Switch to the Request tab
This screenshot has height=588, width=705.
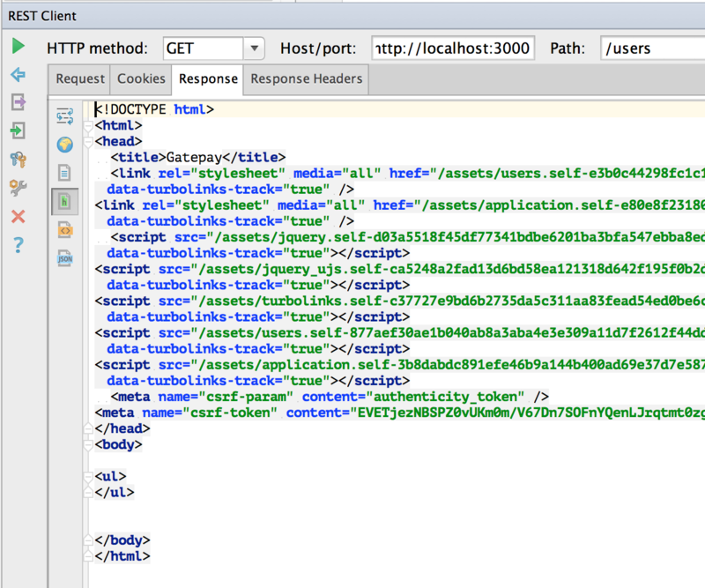(x=79, y=79)
